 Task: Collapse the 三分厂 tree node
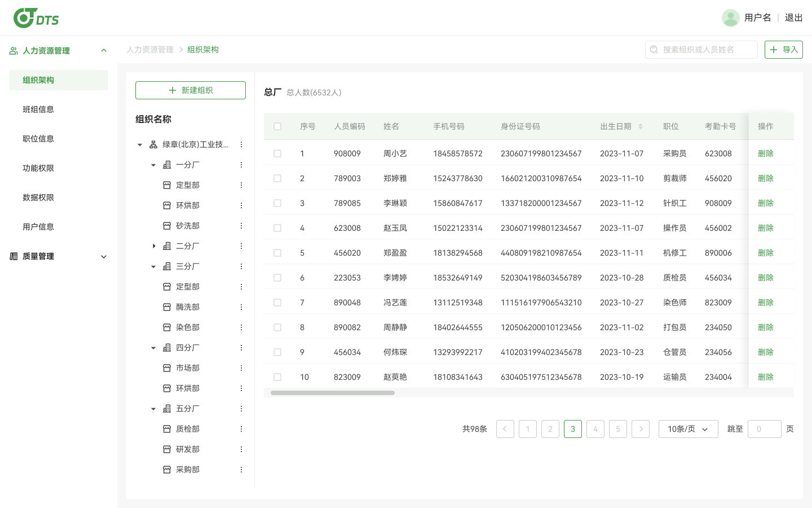coord(153,267)
